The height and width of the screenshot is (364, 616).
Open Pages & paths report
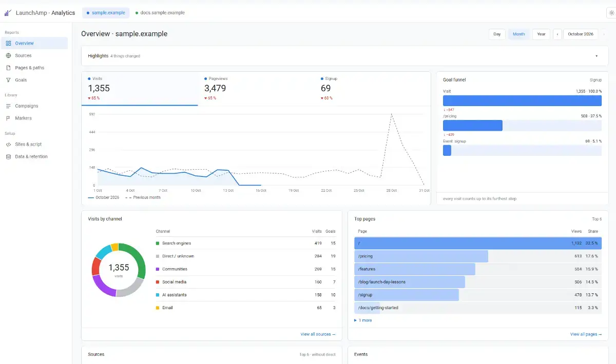(x=35, y=68)
